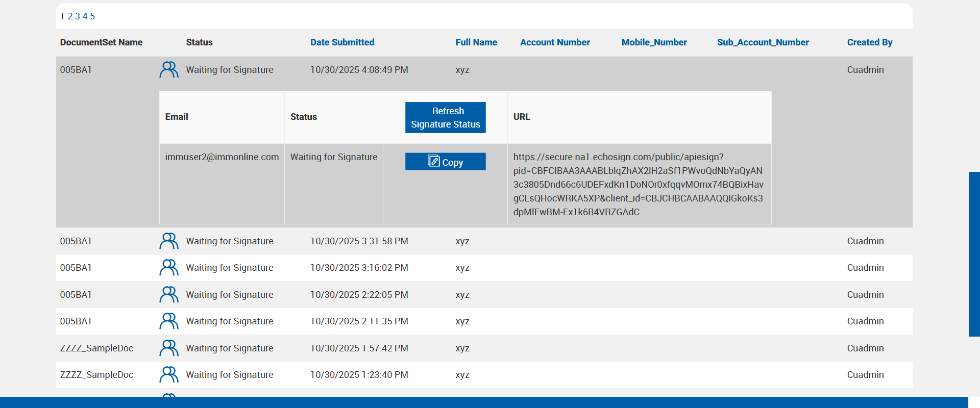The image size is (980, 408).
Task: Click signers icon for 3:16:02 PM row
Action: click(x=169, y=267)
